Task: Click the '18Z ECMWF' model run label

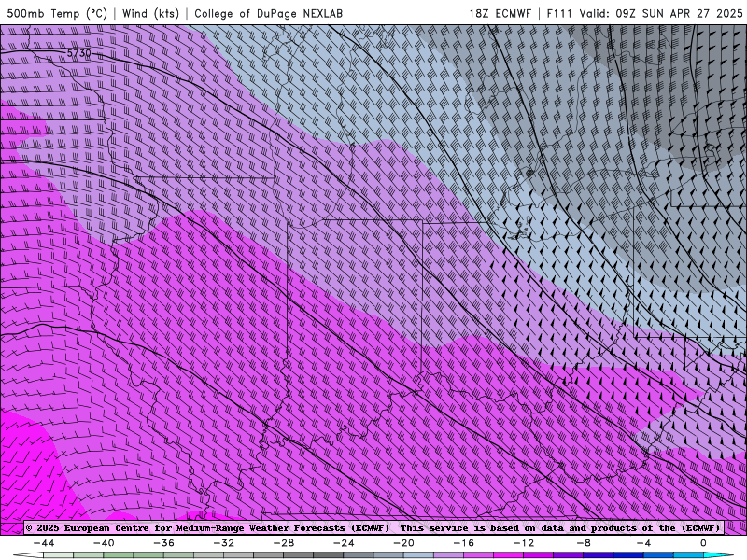Action: click(x=500, y=13)
